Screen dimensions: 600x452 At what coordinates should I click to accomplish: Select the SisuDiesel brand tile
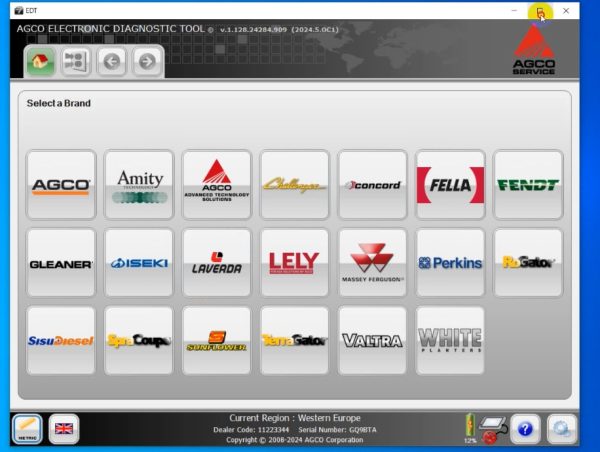[x=61, y=340]
